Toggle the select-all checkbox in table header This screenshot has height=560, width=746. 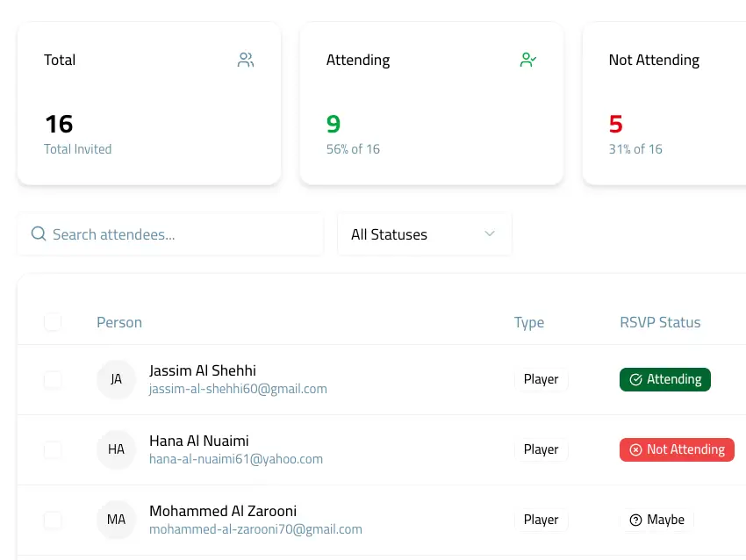[53, 322]
